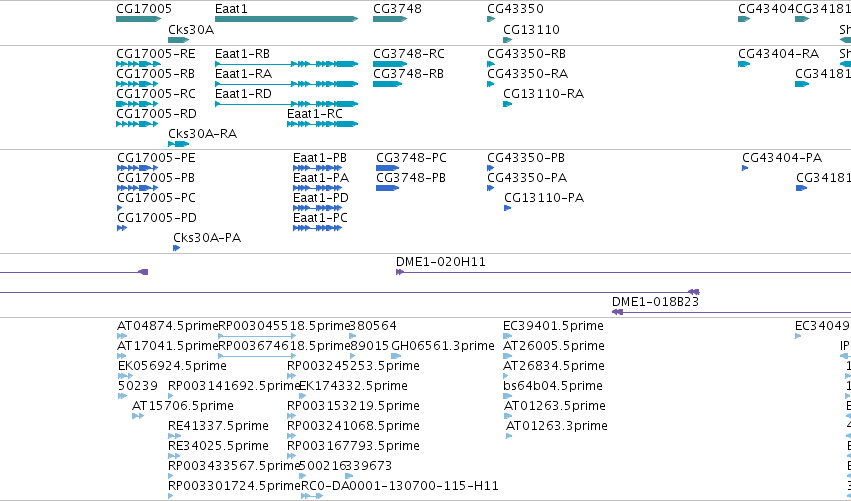Select transcript CG17005-RC
Screen dimensions: 851x501
(x=137, y=104)
